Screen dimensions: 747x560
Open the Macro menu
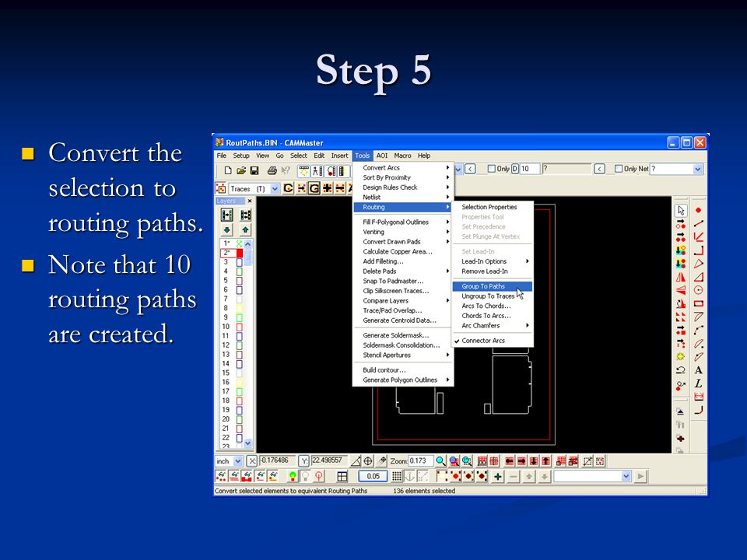402,156
